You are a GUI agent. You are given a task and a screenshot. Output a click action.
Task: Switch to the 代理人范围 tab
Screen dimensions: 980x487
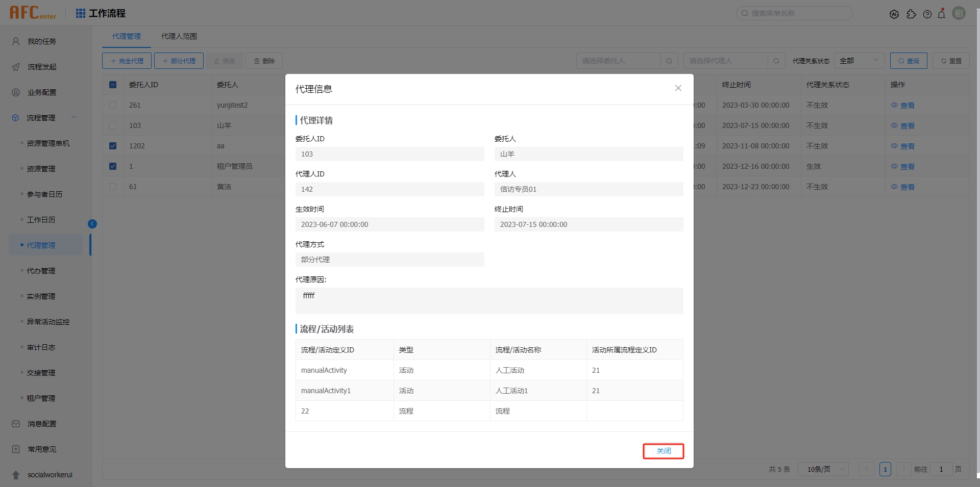coord(179,36)
